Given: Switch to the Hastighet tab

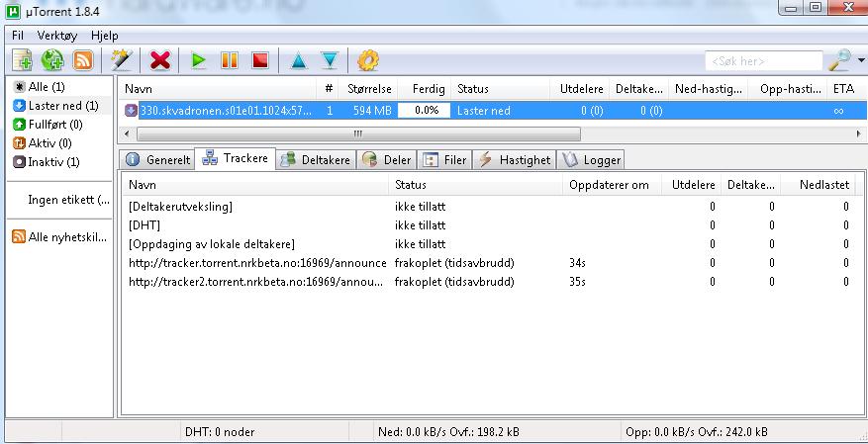Looking at the screenshot, I should tap(515, 160).
